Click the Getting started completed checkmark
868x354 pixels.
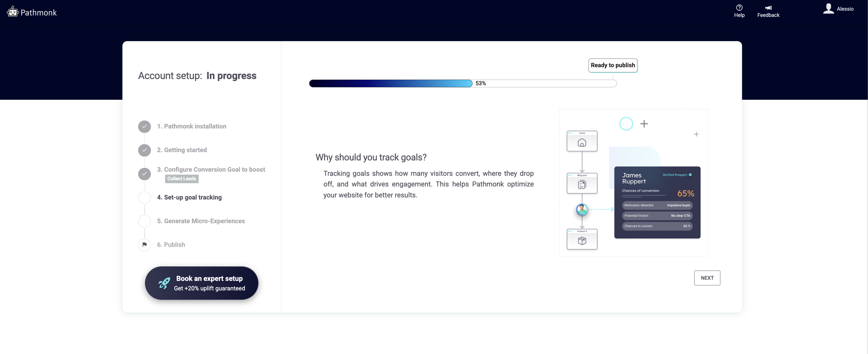(x=144, y=150)
